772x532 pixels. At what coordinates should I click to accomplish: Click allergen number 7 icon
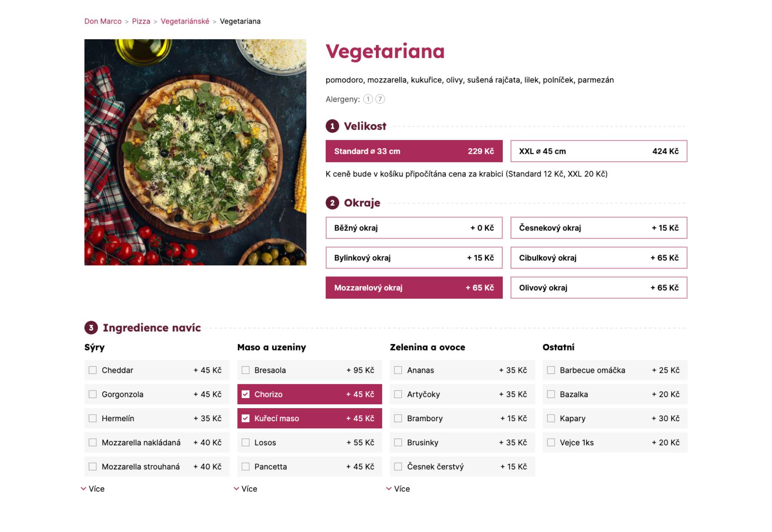(380, 99)
